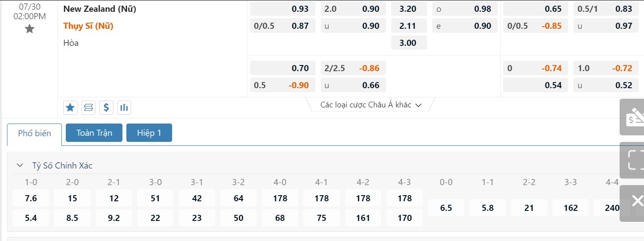The image size is (644, 241).
Task: Click the Thụy Sĩ (Nữ) team name
Action: pos(88,26)
